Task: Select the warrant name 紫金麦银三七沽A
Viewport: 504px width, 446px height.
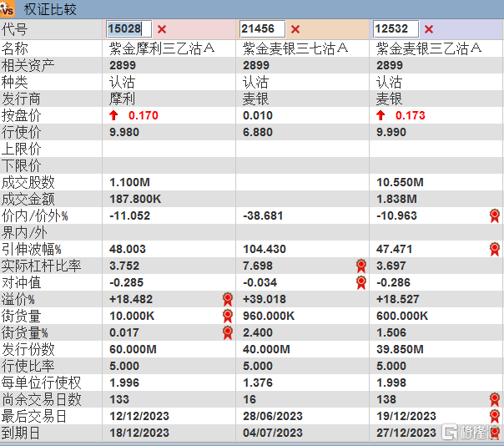Action: pyautogui.click(x=295, y=49)
